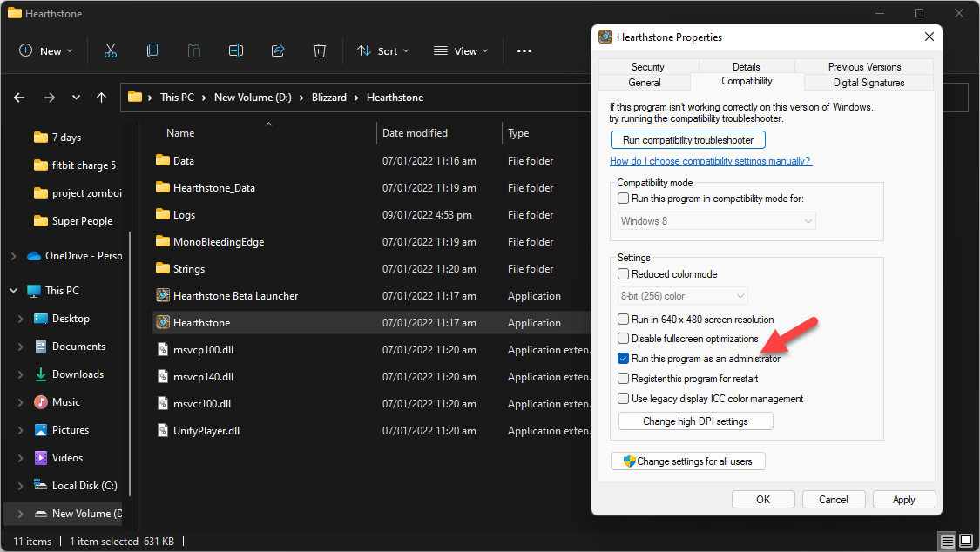Select the msvcr100.dll file name
980x552 pixels.
pyautogui.click(x=202, y=403)
